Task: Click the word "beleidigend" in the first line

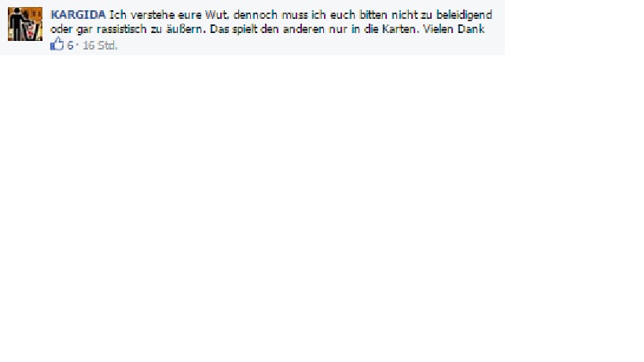Action: [464, 15]
